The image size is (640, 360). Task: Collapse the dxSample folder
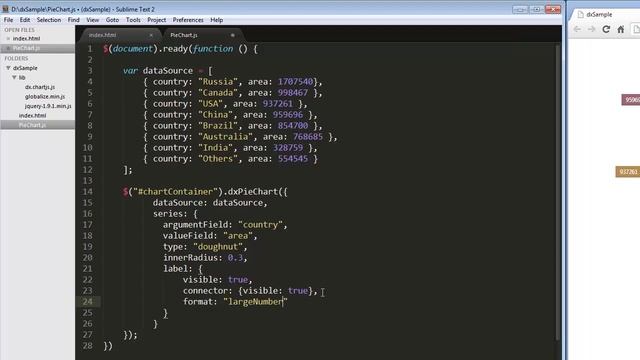[8, 68]
